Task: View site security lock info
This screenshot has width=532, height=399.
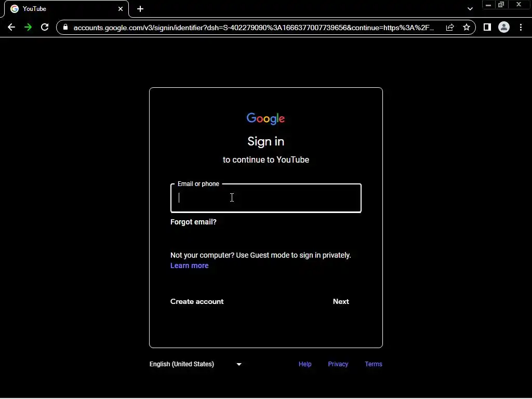Action: [x=65, y=27]
